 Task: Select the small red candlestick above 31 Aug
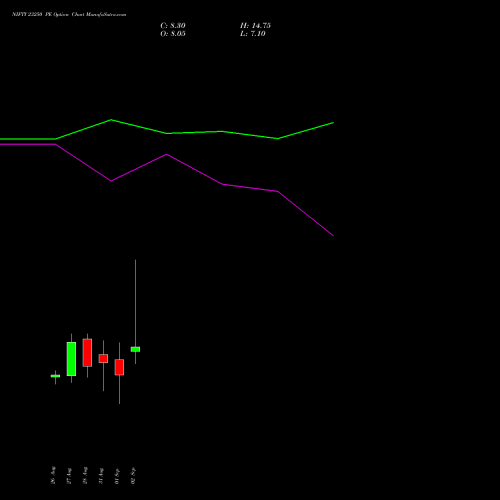point(103,359)
